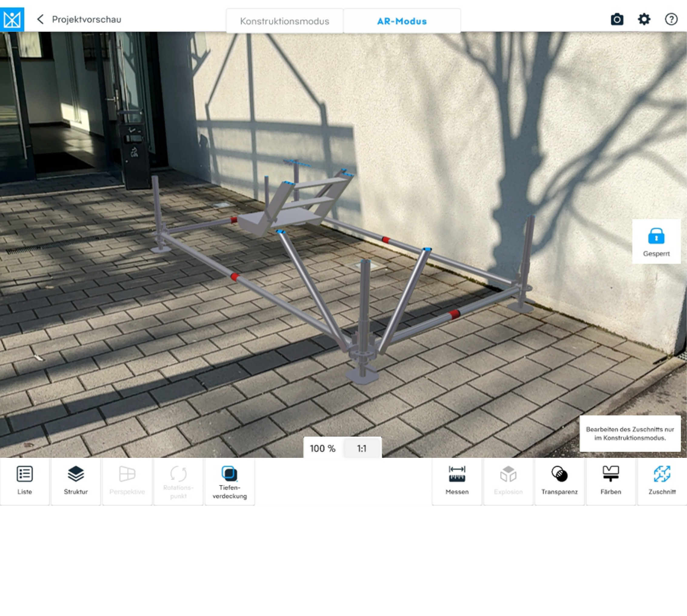This screenshot has width=687, height=616.
Task: Click the app logo in top-left corner
Action: click(12, 19)
